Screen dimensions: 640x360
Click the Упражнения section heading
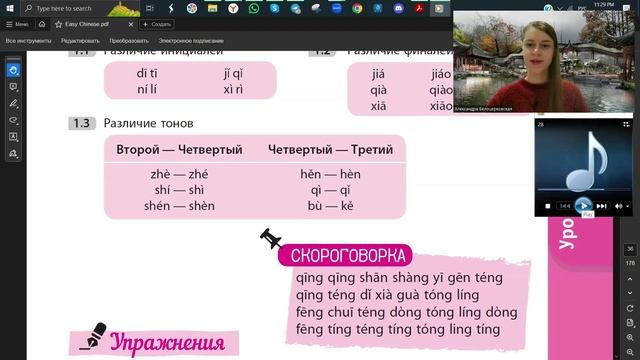click(x=167, y=342)
